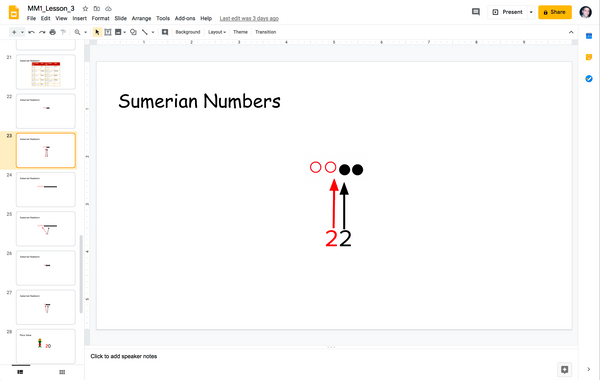Undo the last action
Image resolution: width=600 pixels, height=380 pixels.
point(31,32)
